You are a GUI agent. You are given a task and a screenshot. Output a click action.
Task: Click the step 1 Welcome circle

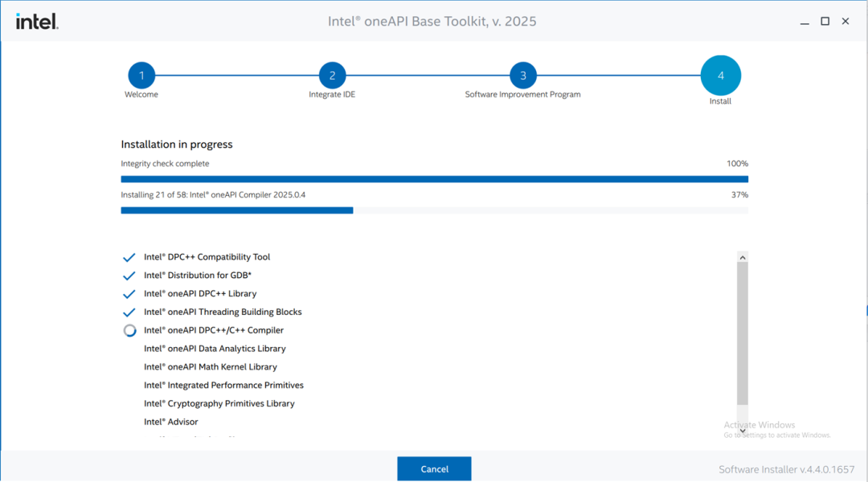[141, 76]
